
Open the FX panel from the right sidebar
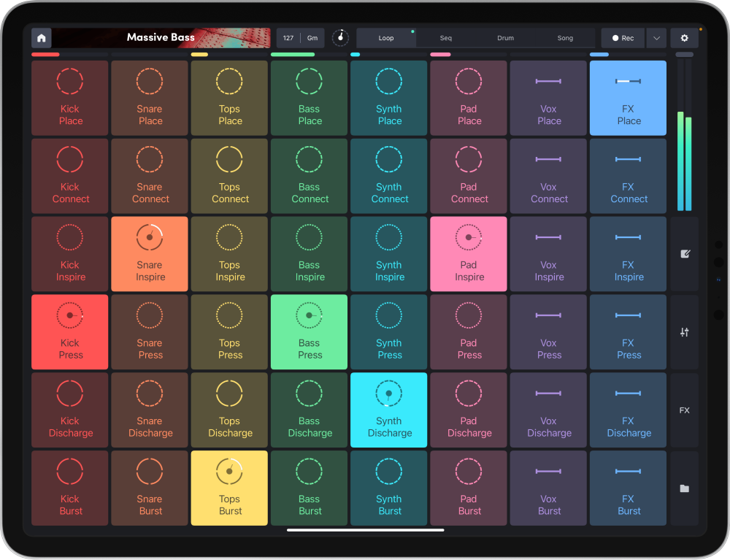tap(685, 410)
